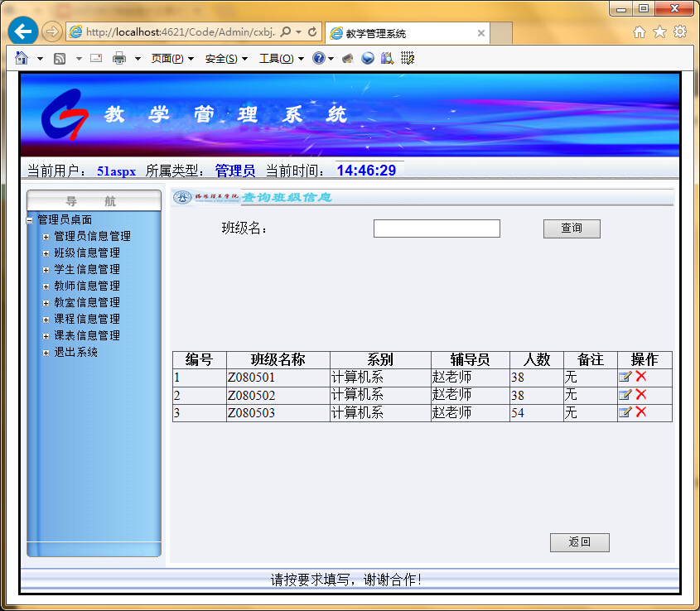This screenshot has width=700, height=611.
Task: Click the research book-and-magnifier toolbar icon
Action: tap(387, 58)
